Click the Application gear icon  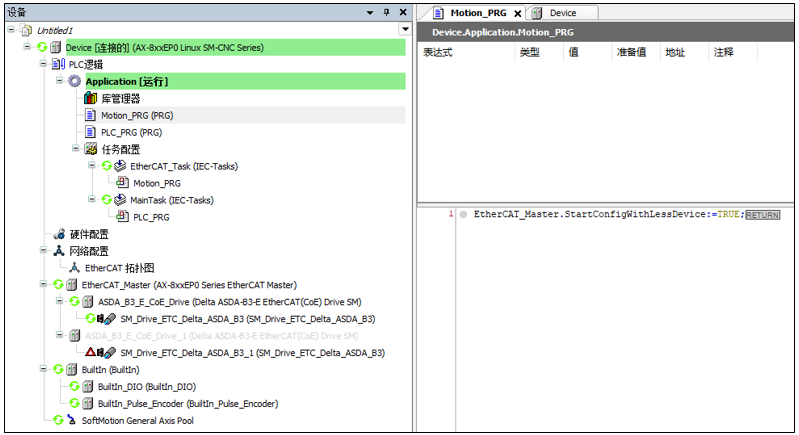point(75,81)
